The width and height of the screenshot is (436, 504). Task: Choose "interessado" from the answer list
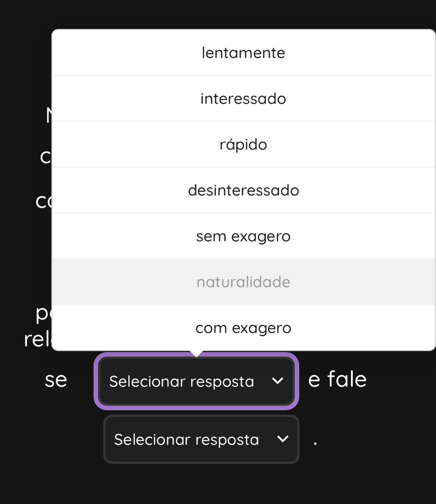[243, 98]
